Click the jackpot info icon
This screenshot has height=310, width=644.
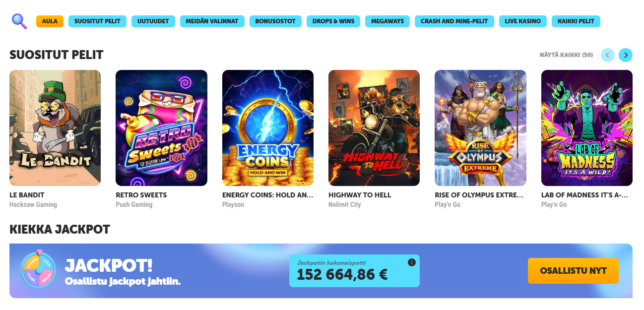pyautogui.click(x=411, y=262)
